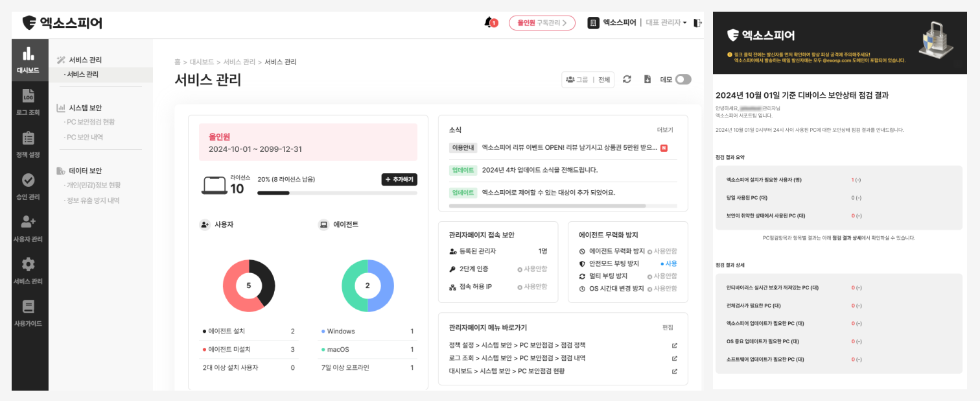Click the refresh icon beside 데모

click(x=627, y=79)
